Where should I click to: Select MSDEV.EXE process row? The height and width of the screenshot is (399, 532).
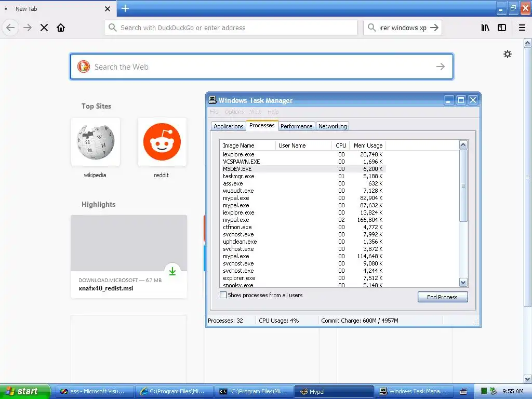tap(303, 169)
